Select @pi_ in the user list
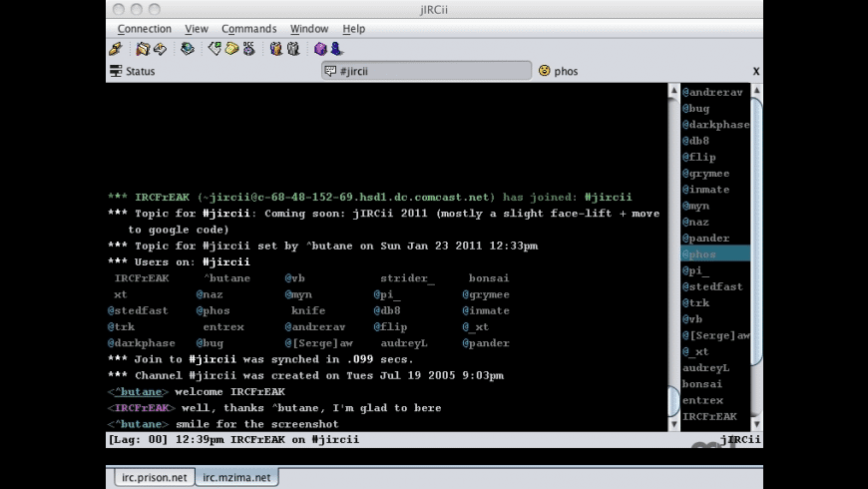This screenshot has width=868, height=489. [715, 270]
